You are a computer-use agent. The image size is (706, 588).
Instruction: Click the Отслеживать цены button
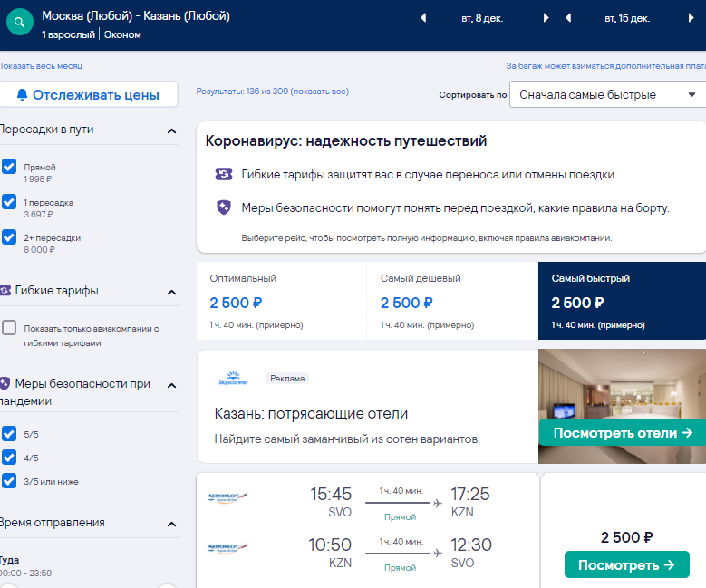[x=89, y=94]
